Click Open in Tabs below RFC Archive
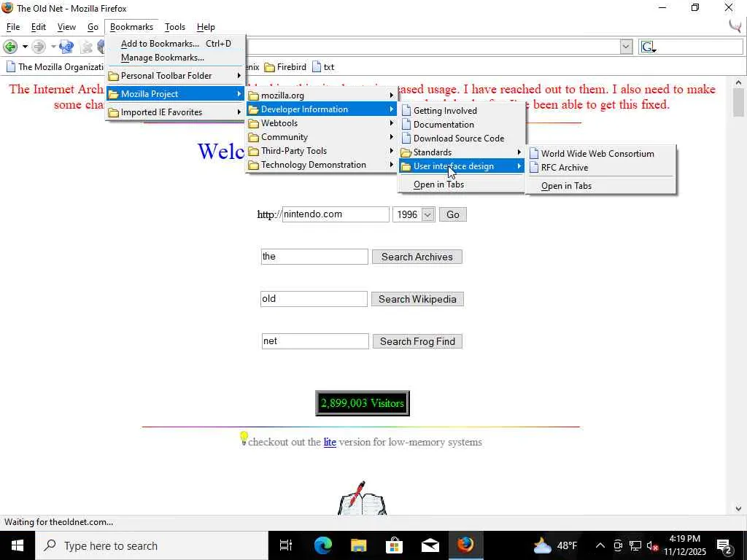 601,186
